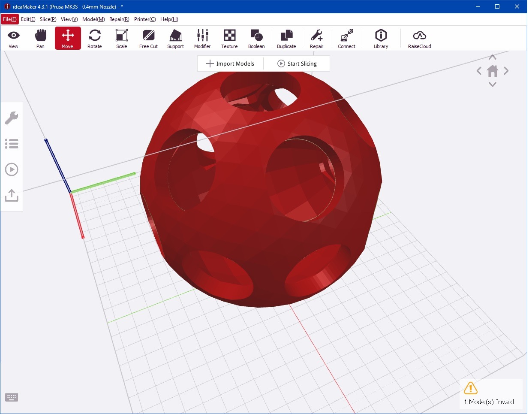532x414 pixels.
Task: Click the sidebar play slice icon
Action: (12, 169)
